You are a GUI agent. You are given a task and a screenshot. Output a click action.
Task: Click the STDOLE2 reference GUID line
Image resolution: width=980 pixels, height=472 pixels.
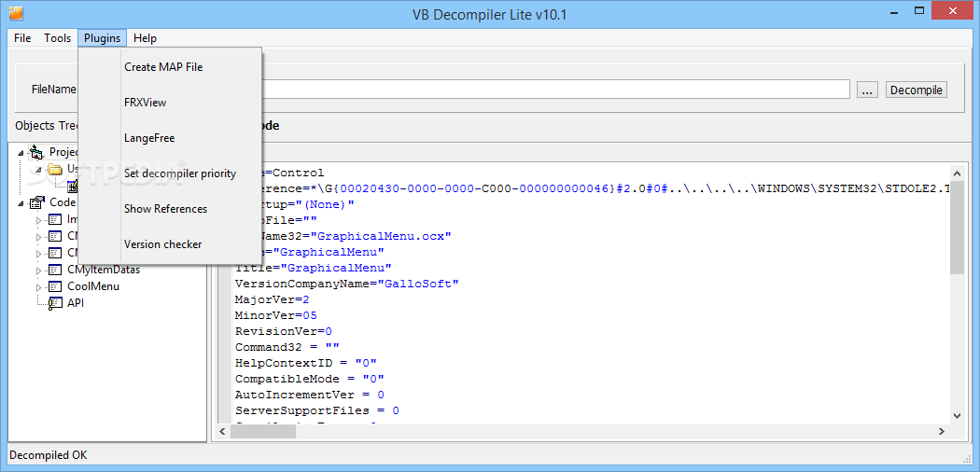point(607,188)
